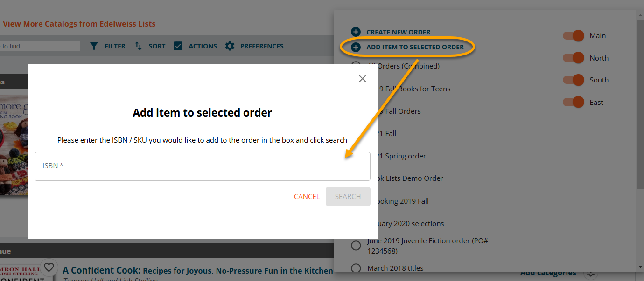
Task: Toggle the East location switch
Action: pos(573,102)
